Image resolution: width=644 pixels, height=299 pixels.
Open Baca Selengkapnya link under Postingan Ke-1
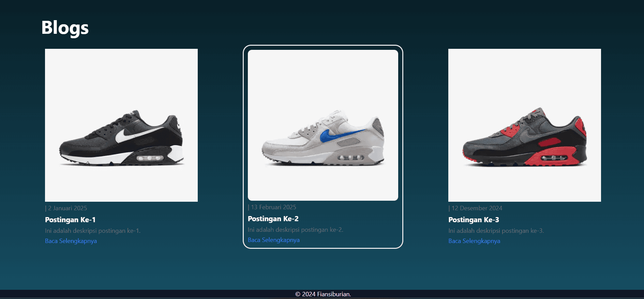[71, 241]
